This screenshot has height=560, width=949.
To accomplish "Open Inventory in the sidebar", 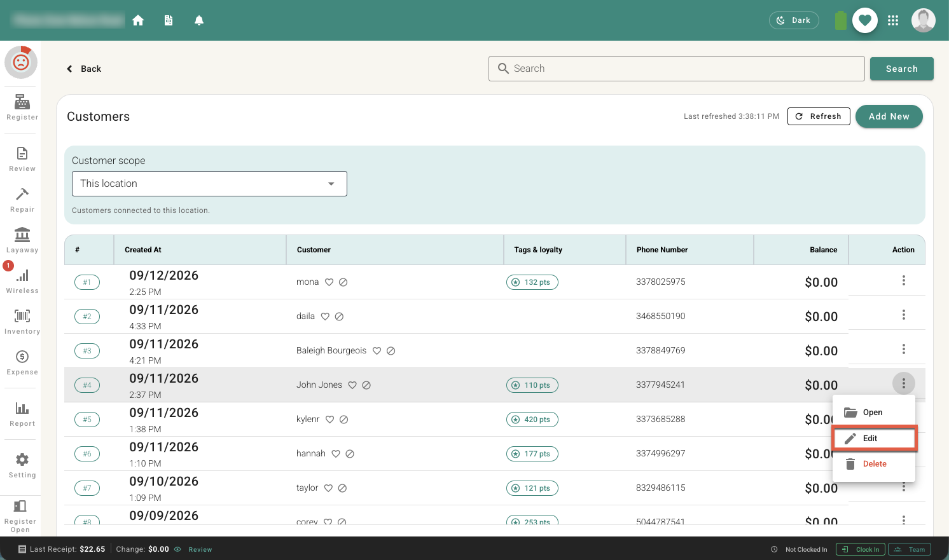I will [22, 322].
